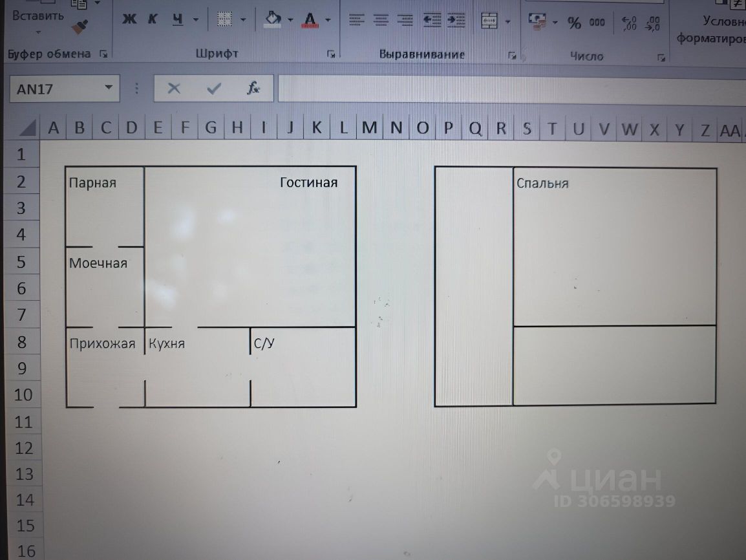Toggle italic formatting (К)

[x=153, y=19]
